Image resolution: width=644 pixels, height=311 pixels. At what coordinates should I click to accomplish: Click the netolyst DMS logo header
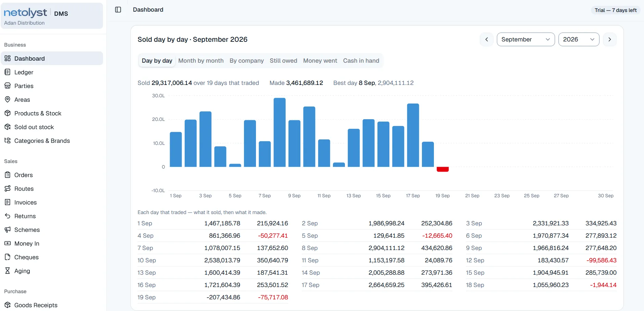(x=52, y=16)
